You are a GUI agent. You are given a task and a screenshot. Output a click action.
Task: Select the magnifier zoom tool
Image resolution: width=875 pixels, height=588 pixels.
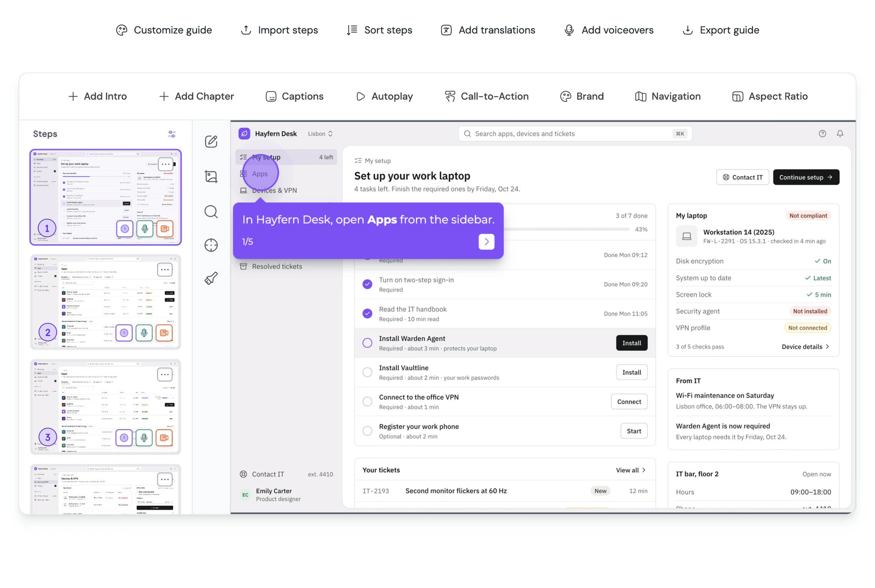click(x=211, y=212)
